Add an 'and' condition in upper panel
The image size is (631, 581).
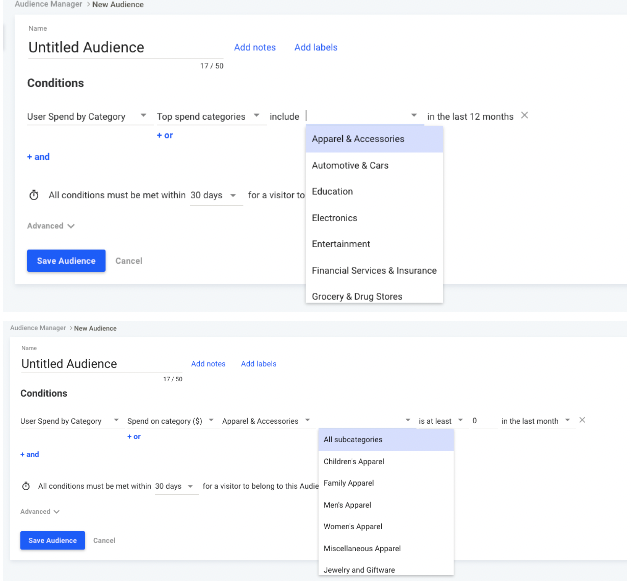[38, 157]
